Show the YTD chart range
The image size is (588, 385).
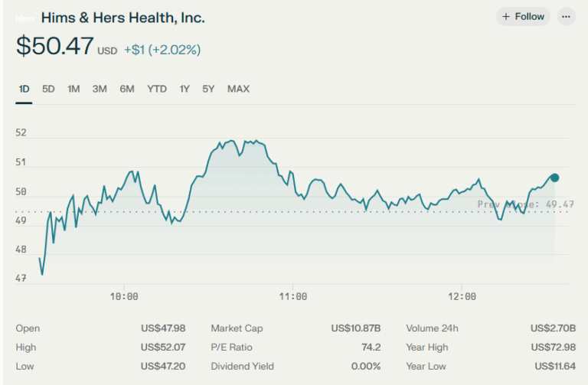[x=157, y=89]
